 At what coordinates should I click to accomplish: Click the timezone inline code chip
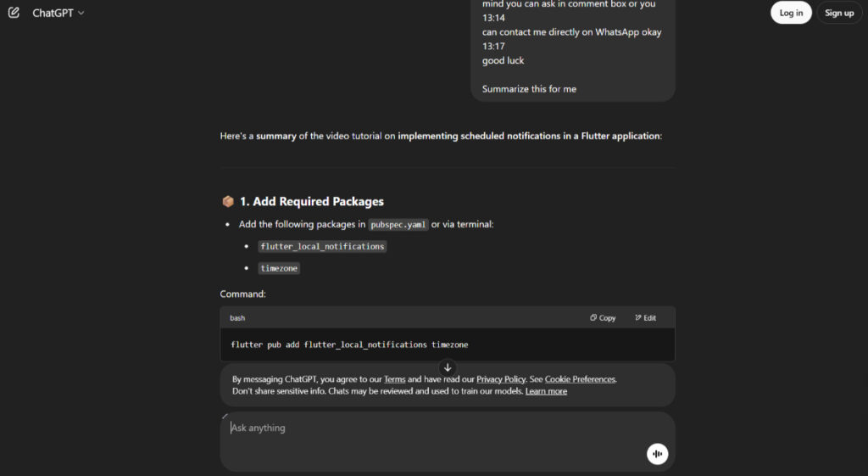click(279, 268)
